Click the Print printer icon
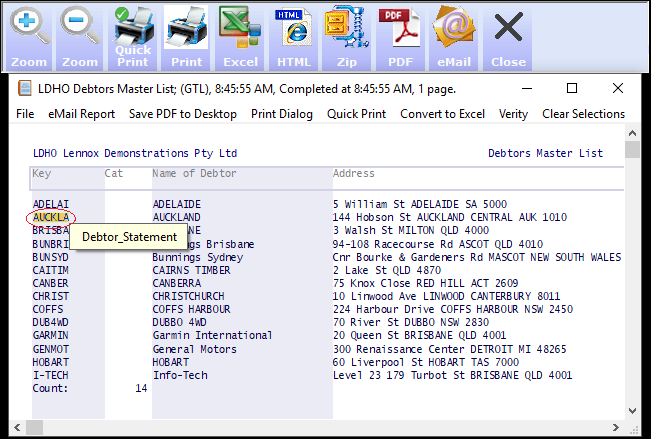Viewport: 651px width, 439px height. (x=186, y=34)
